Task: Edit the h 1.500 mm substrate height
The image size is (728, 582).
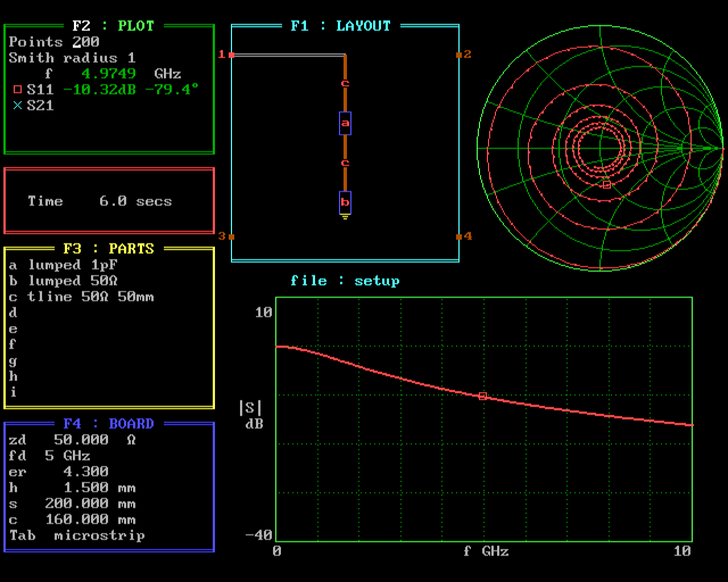Action: [72, 488]
